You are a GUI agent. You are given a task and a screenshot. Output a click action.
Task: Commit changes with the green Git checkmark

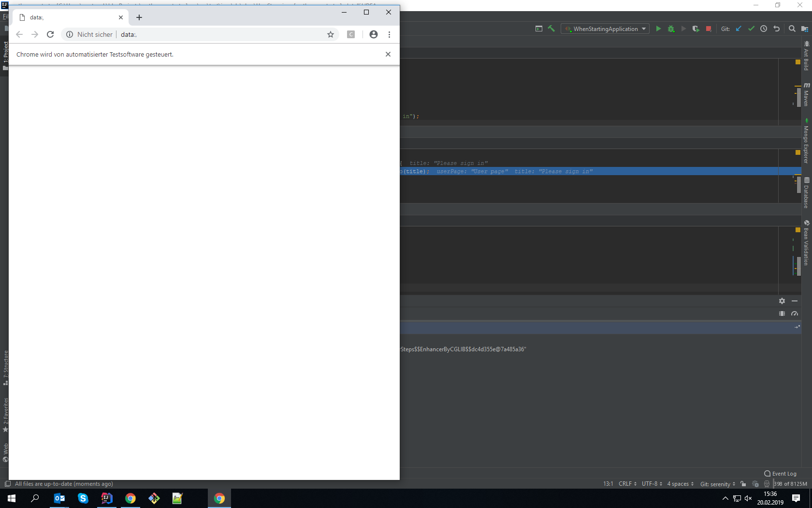tap(751, 29)
